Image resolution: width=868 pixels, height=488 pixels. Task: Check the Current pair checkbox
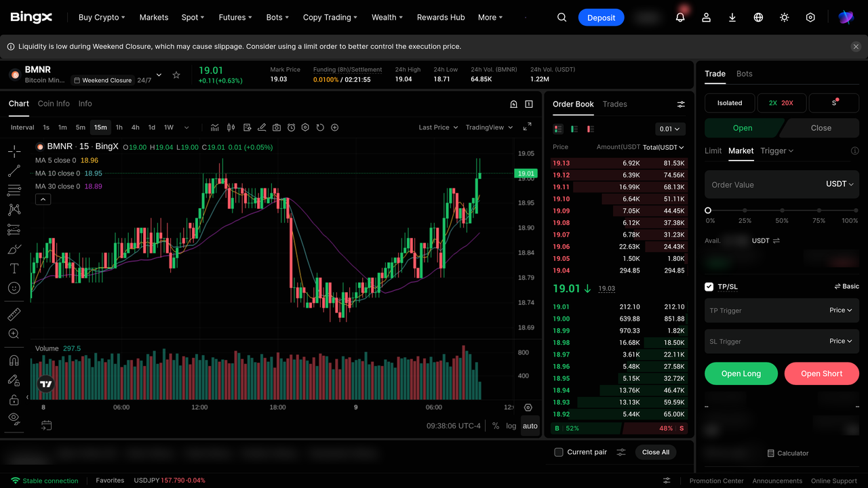click(559, 452)
